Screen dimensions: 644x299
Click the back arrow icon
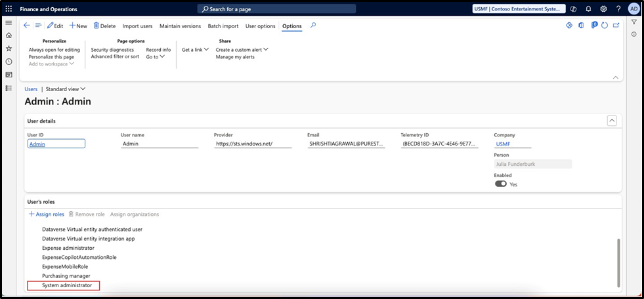[x=27, y=26]
